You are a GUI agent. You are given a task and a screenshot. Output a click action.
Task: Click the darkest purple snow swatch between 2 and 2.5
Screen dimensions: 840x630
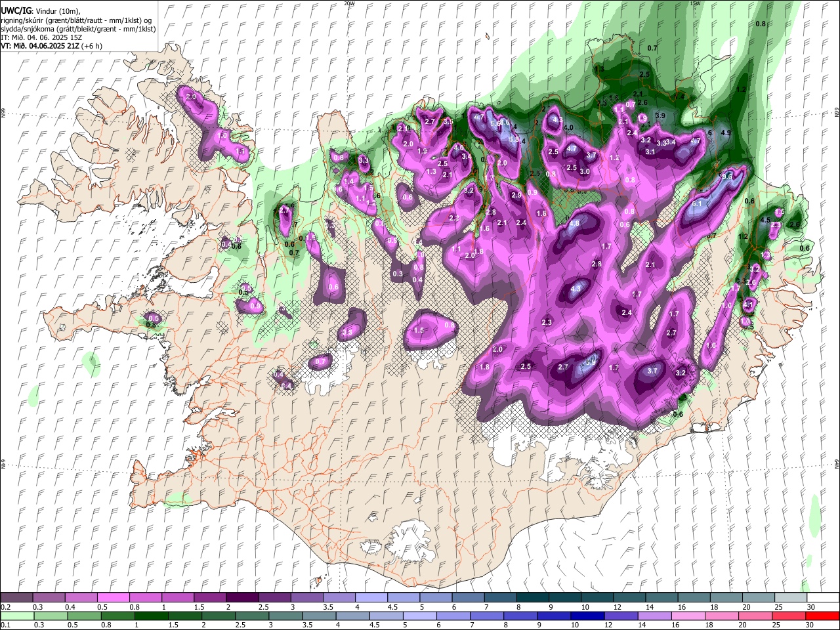[241, 598]
